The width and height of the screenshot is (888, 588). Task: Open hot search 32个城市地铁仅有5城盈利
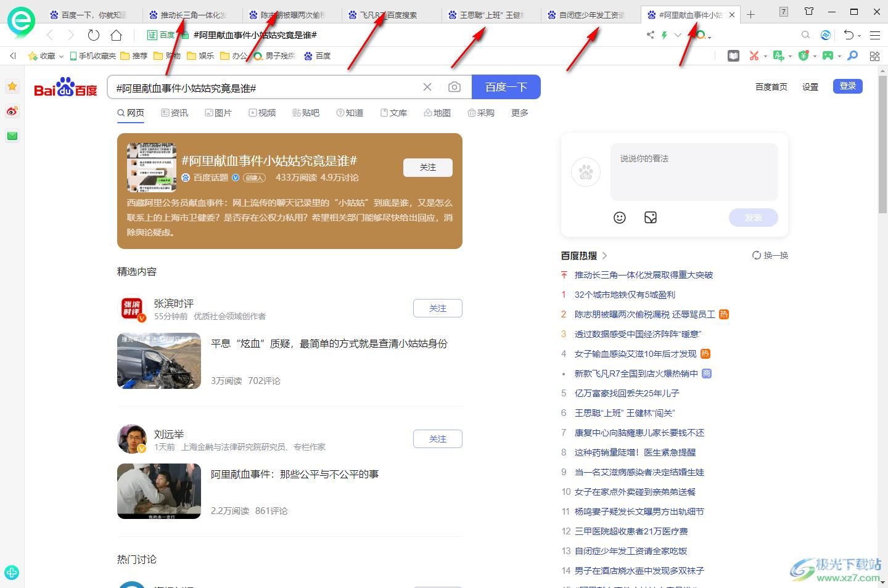(625, 295)
